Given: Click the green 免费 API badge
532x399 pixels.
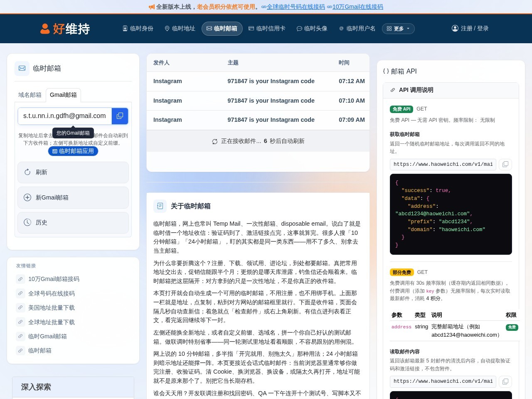Looking at the screenshot, I should coord(401,109).
